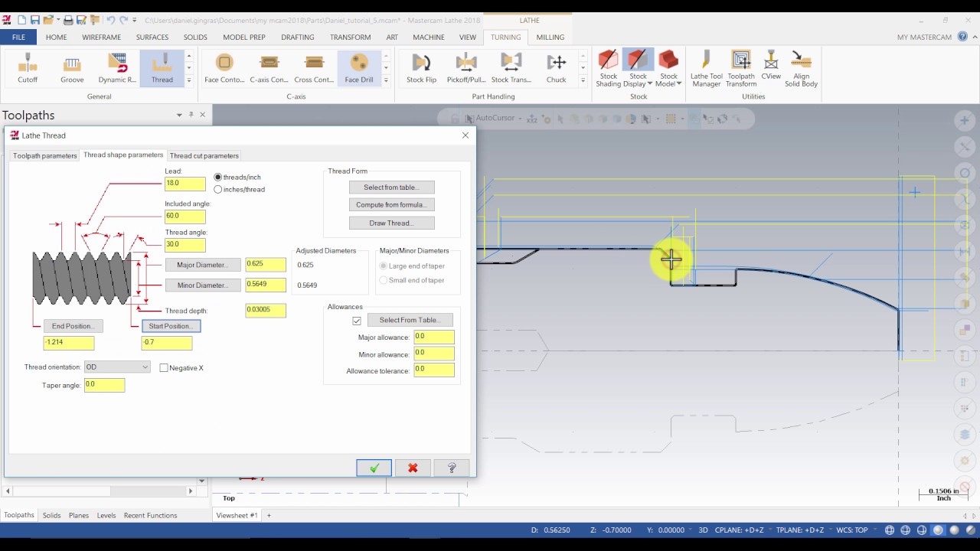Viewport: 980px width, 551px height.
Task: Open the FILE menu
Action: [x=18, y=37]
